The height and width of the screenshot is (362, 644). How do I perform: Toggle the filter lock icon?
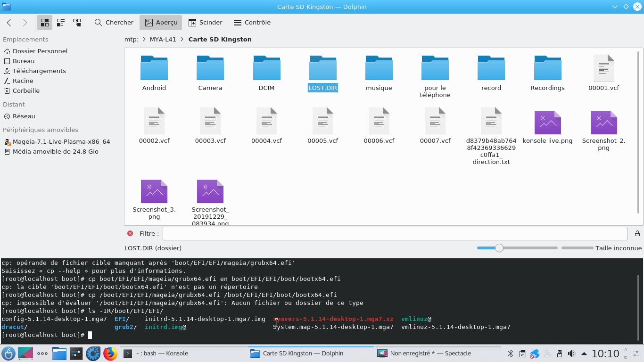(x=637, y=233)
